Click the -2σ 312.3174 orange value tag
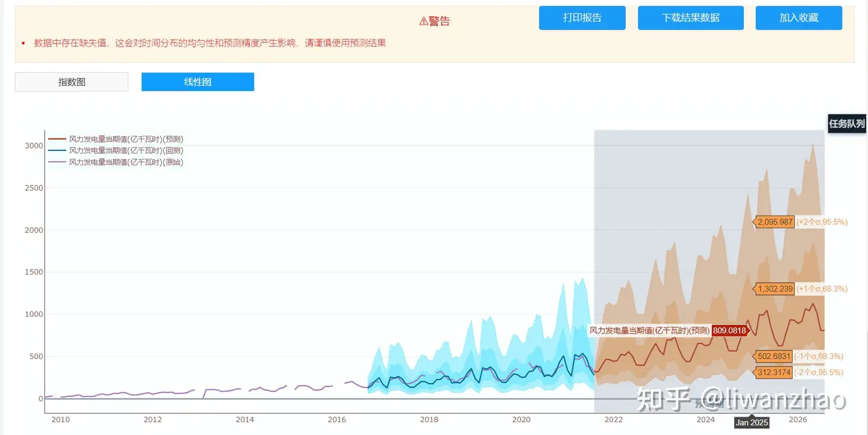Screen dimensions: 868x435 773,373
